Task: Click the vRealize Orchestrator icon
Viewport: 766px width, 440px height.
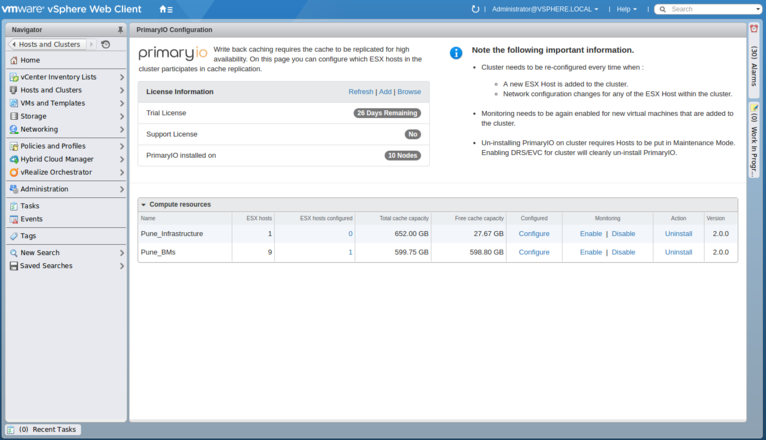Action: (14, 172)
